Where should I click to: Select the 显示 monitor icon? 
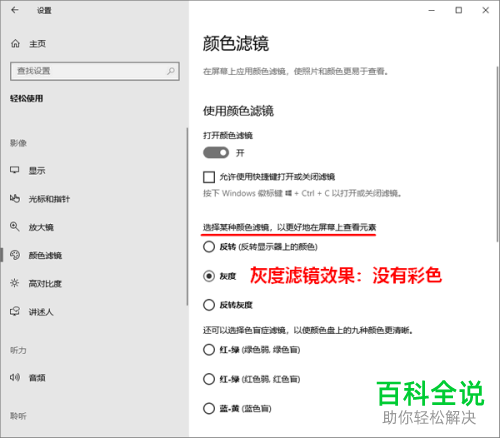coord(15,170)
